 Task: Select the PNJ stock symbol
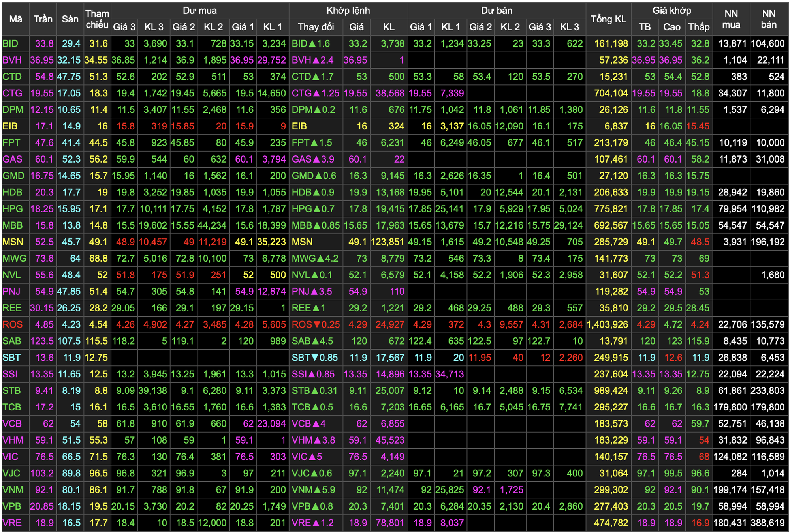pyautogui.click(x=11, y=291)
